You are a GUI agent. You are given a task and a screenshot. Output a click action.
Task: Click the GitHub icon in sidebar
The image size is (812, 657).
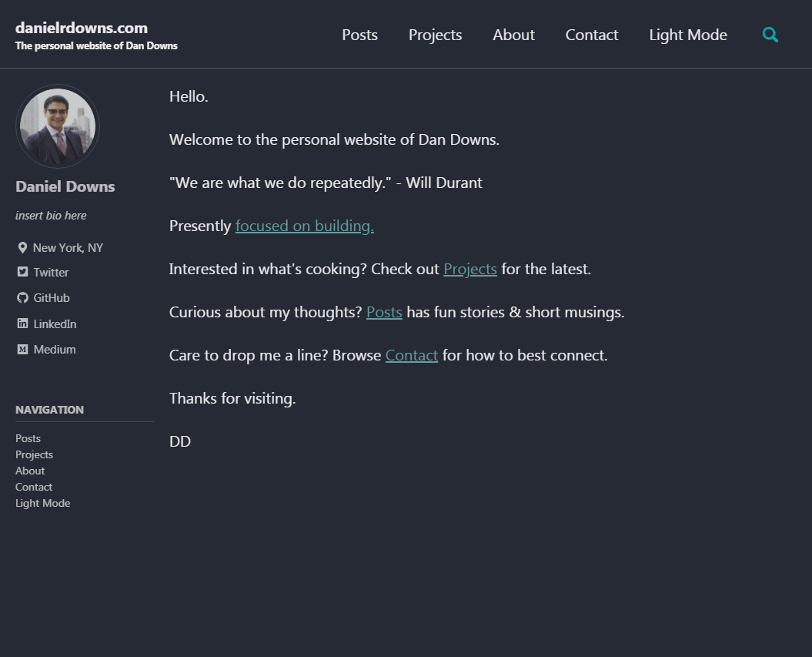point(22,298)
